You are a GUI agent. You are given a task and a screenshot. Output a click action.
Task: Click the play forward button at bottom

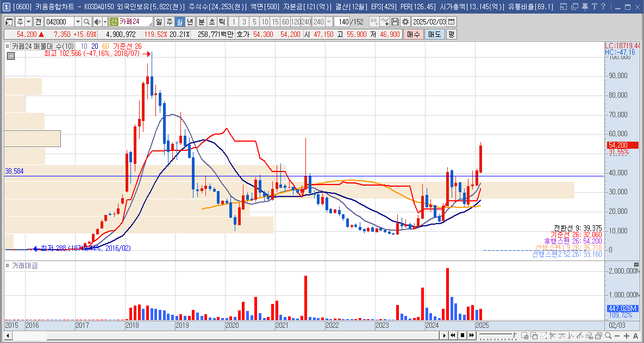pyautogui.click(x=444, y=335)
